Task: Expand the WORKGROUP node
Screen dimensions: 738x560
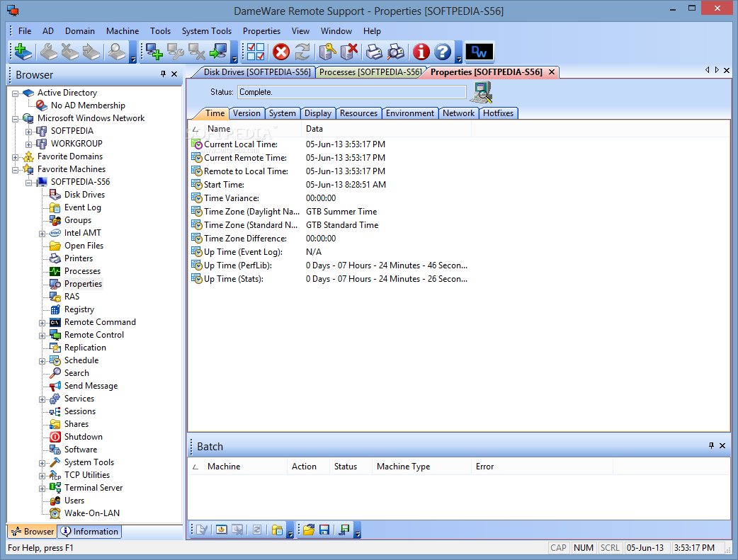Action: coord(29,144)
